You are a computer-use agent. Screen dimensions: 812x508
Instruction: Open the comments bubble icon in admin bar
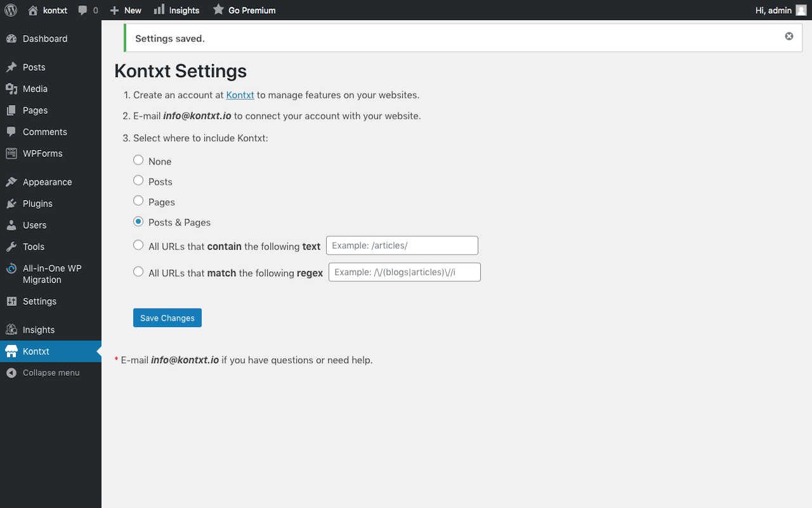[x=83, y=10]
